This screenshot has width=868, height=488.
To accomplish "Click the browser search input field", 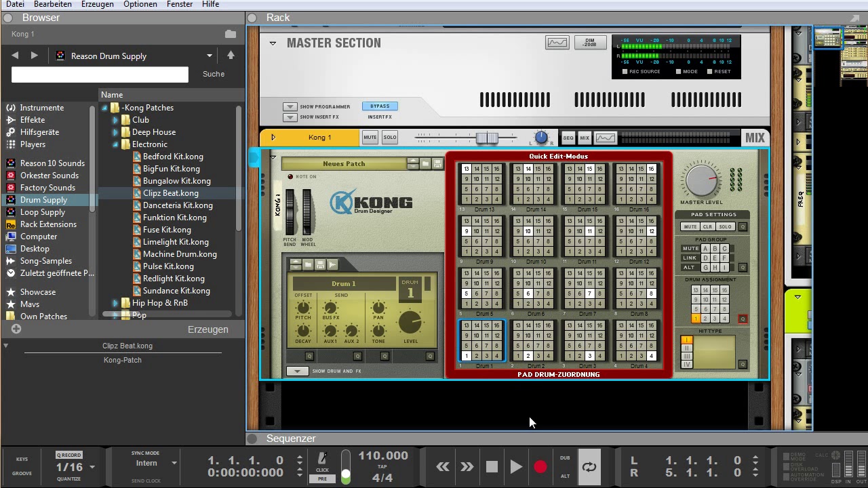I will click(100, 74).
